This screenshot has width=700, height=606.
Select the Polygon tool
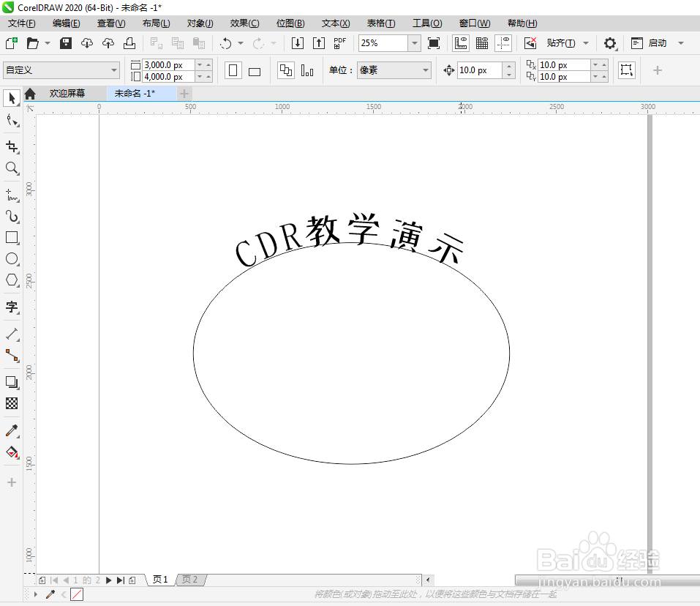tap(12, 280)
